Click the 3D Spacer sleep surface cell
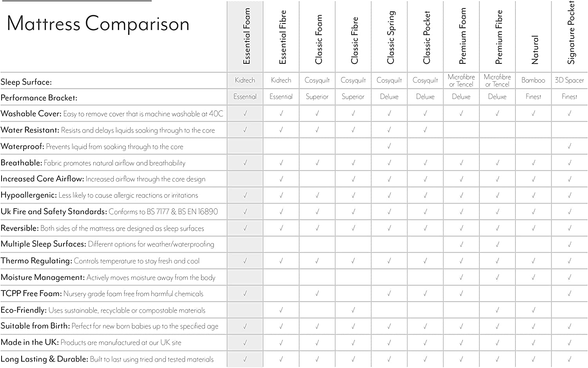This screenshot has width=588, height=368. pos(569,80)
